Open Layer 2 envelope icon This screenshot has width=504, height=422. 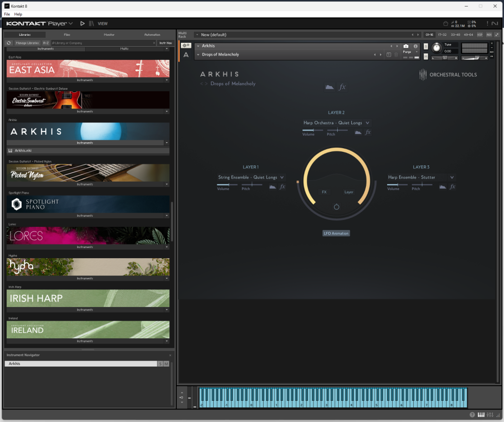[358, 133]
